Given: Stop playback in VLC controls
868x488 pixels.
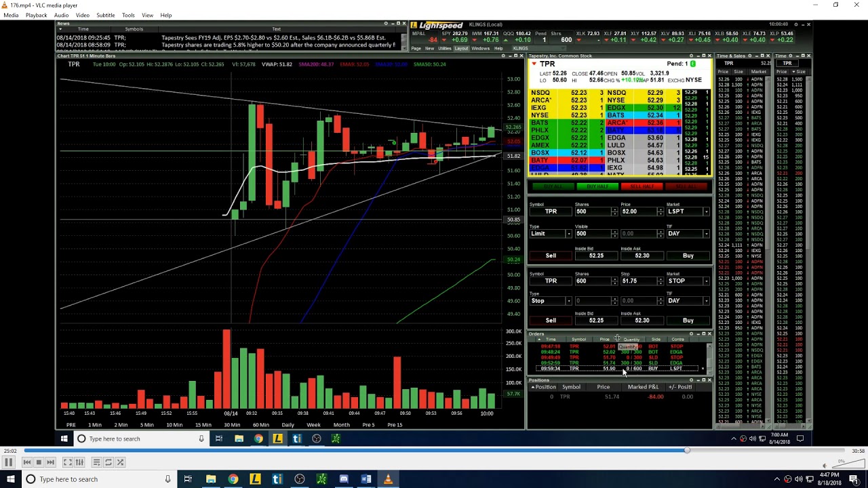Looking at the screenshot, I should point(39,462).
